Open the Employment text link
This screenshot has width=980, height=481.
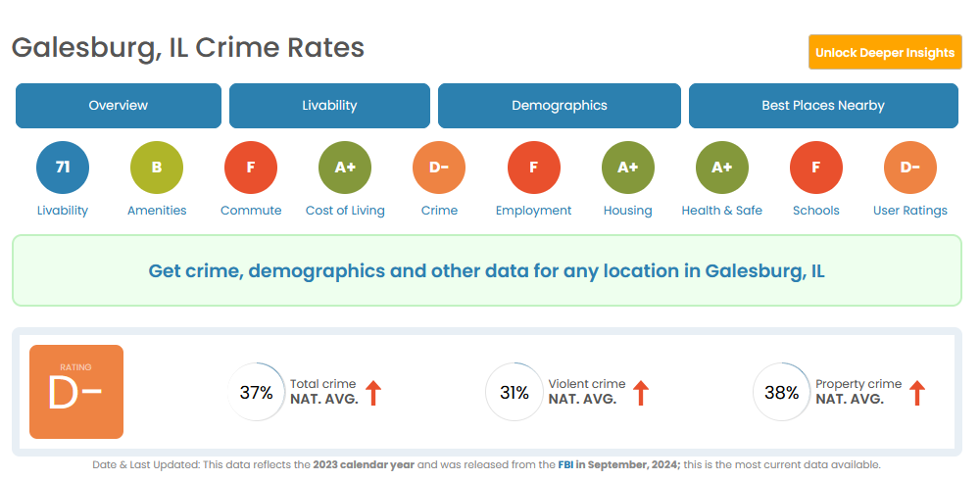534,211
